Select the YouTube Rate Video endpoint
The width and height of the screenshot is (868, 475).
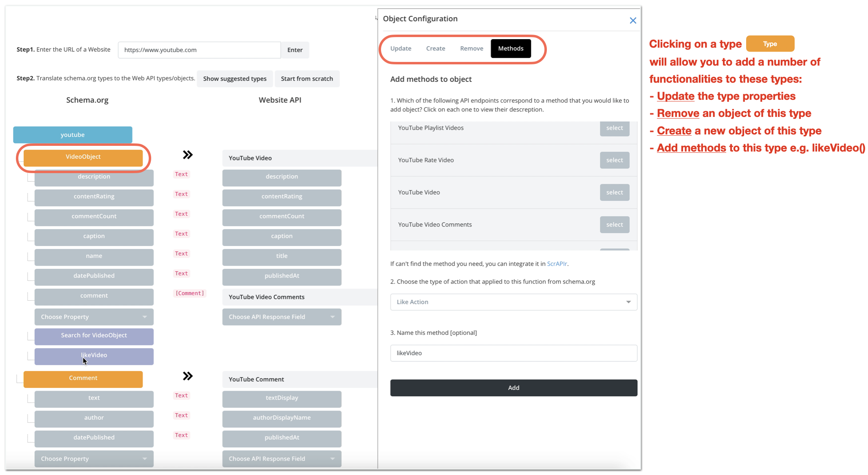[x=614, y=160]
